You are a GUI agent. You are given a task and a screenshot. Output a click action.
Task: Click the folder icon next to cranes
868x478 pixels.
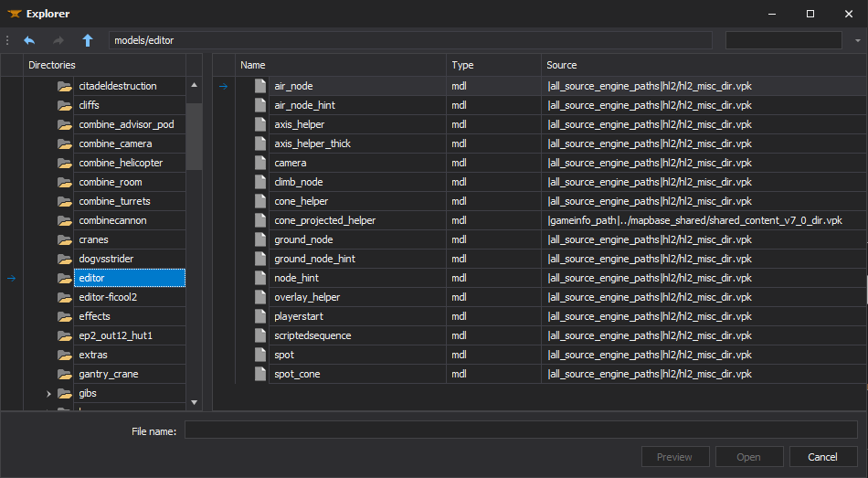pyautogui.click(x=64, y=239)
